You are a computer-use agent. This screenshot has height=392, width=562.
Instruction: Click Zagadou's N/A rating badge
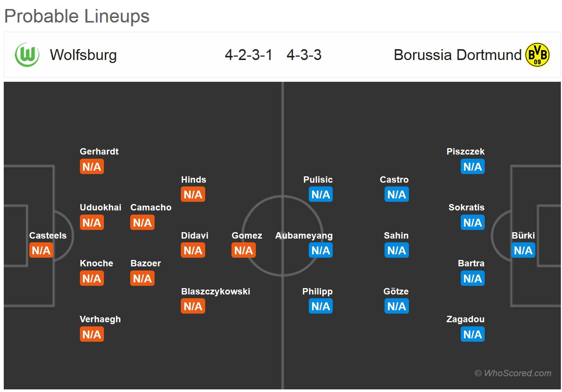coord(473,335)
